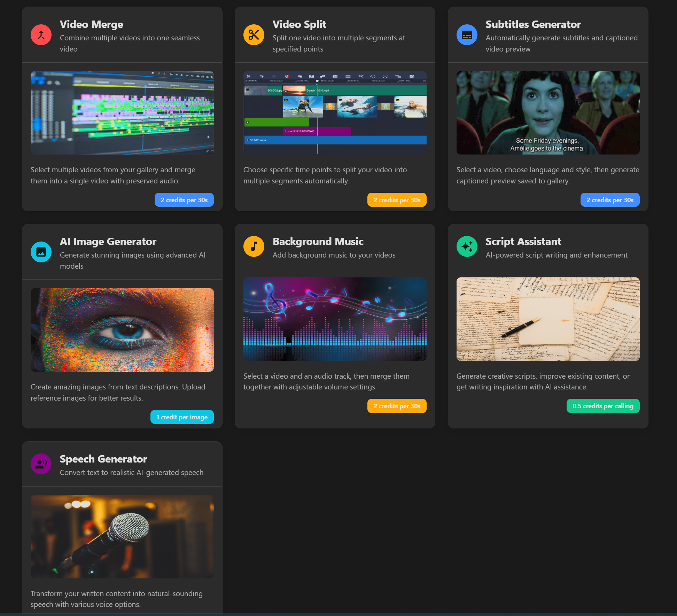
Task: Open the Video Merge timeline thumbnail
Action: click(122, 113)
